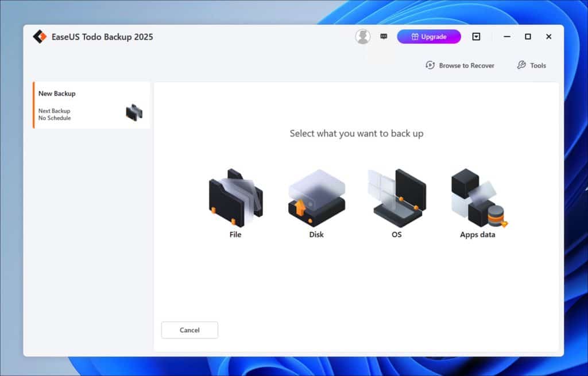Click the "Apps data" text label
The width and height of the screenshot is (588, 376).
click(x=477, y=235)
